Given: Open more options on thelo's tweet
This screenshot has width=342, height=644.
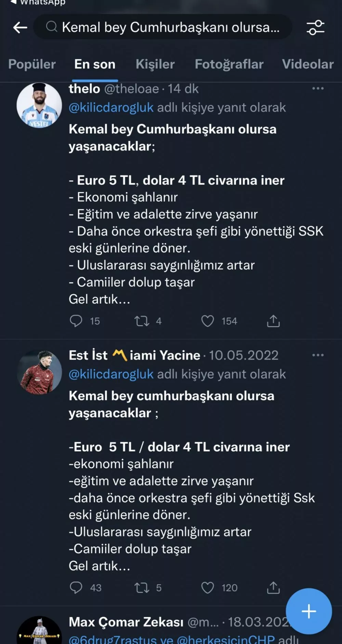Looking at the screenshot, I should coord(318,89).
